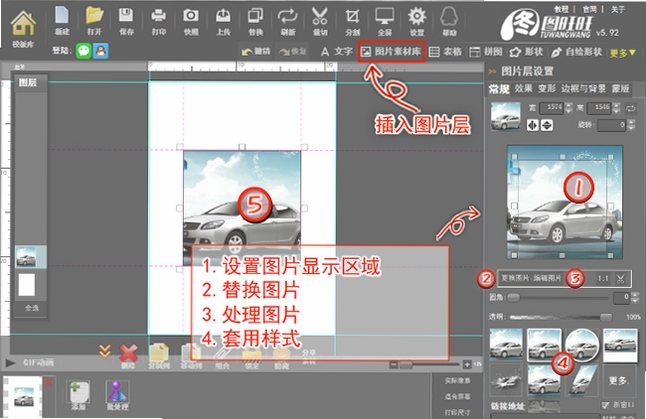The image size is (646, 419).
Task: Toggle the 新窗口 checkbox
Action: [x=605, y=405]
